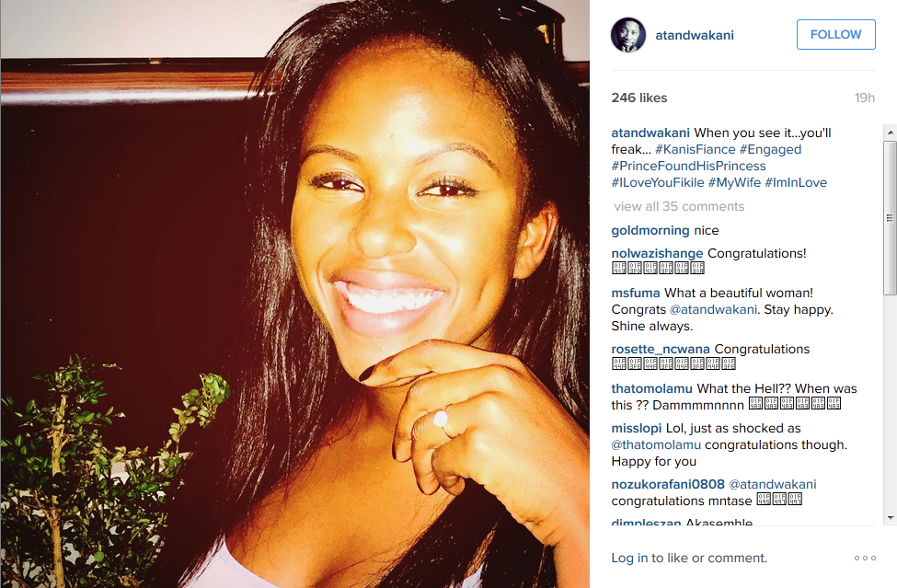
Task: Open goldmorning commenter profile
Action: click(x=650, y=231)
